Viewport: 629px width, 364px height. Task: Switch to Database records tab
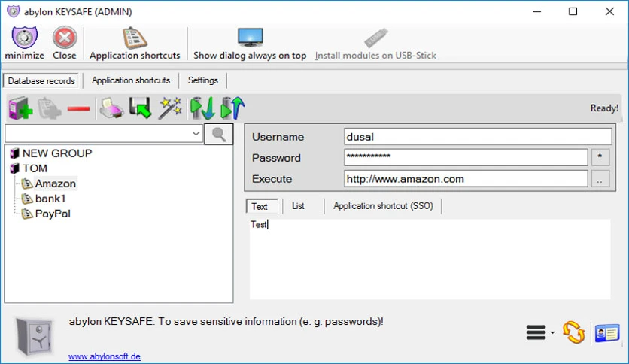(41, 81)
